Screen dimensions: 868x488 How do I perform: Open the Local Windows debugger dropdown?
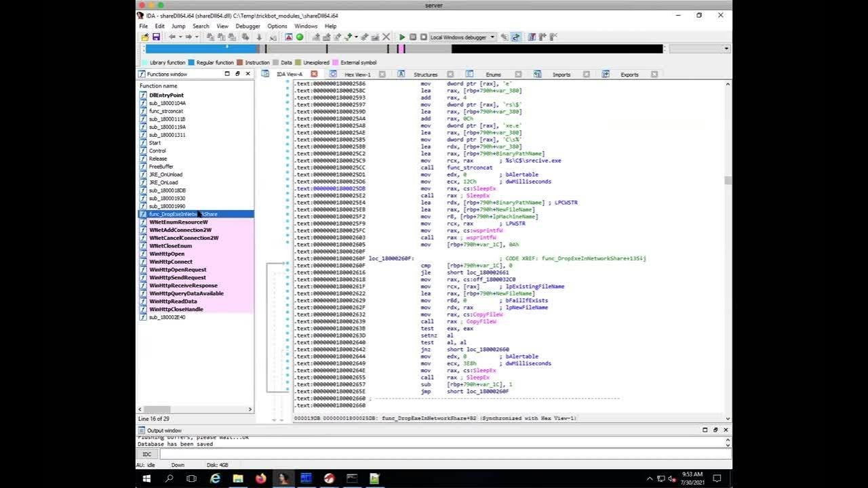(492, 37)
